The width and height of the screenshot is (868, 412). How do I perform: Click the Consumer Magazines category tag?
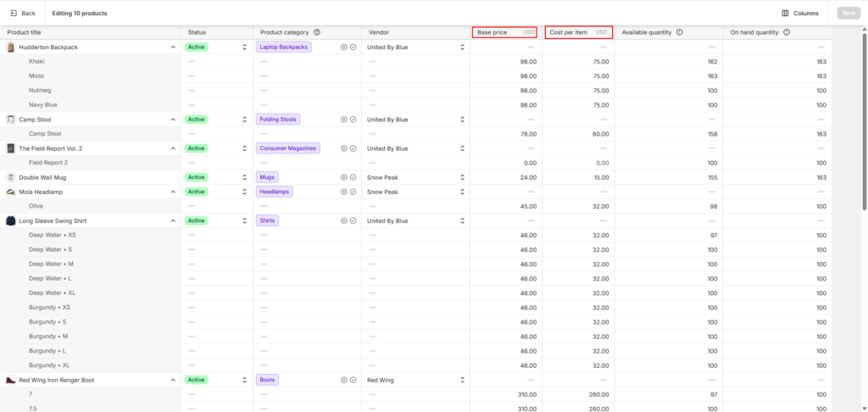point(288,148)
